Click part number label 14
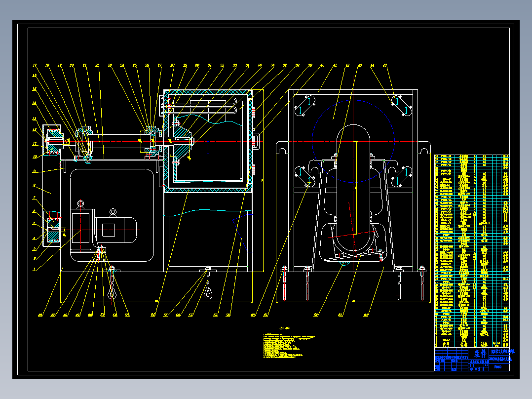532x399 pixels. click(34, 103)
